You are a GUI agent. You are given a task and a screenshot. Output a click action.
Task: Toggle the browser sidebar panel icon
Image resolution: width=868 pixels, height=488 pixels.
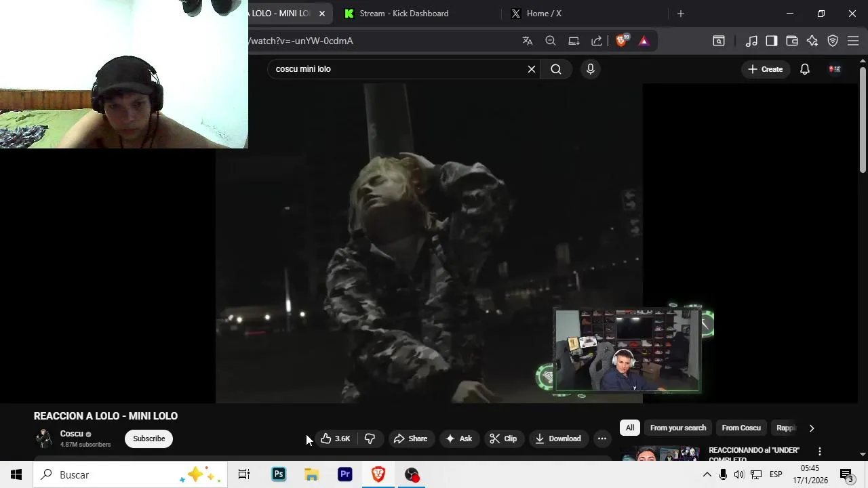pyautogui.click(x=772, y=41)
